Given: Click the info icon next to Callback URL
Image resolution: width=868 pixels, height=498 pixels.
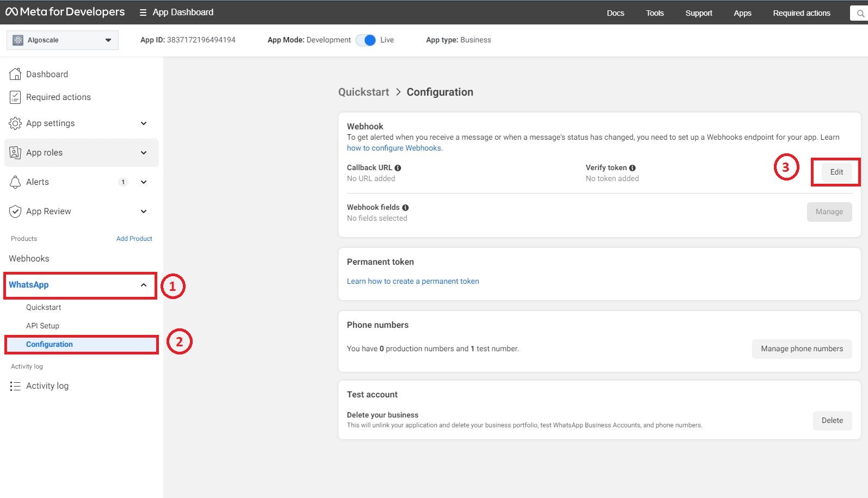Looking at the screenshot, I should [398, 168].
